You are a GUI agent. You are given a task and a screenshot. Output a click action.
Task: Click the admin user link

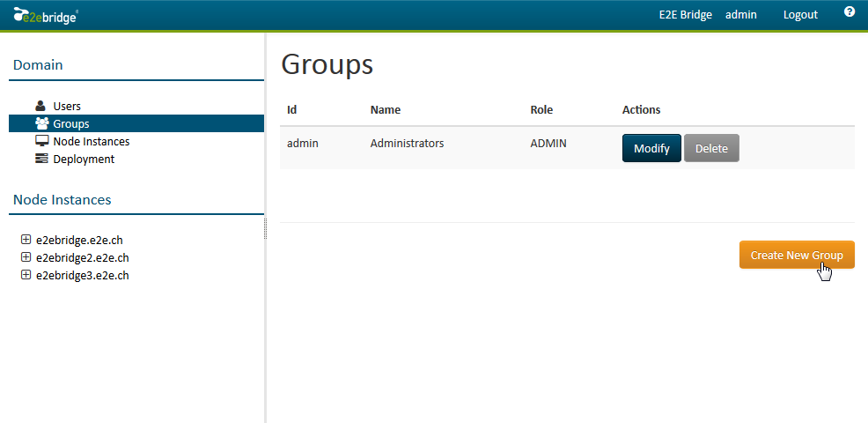pyautogui.click(x=740, y=14)
